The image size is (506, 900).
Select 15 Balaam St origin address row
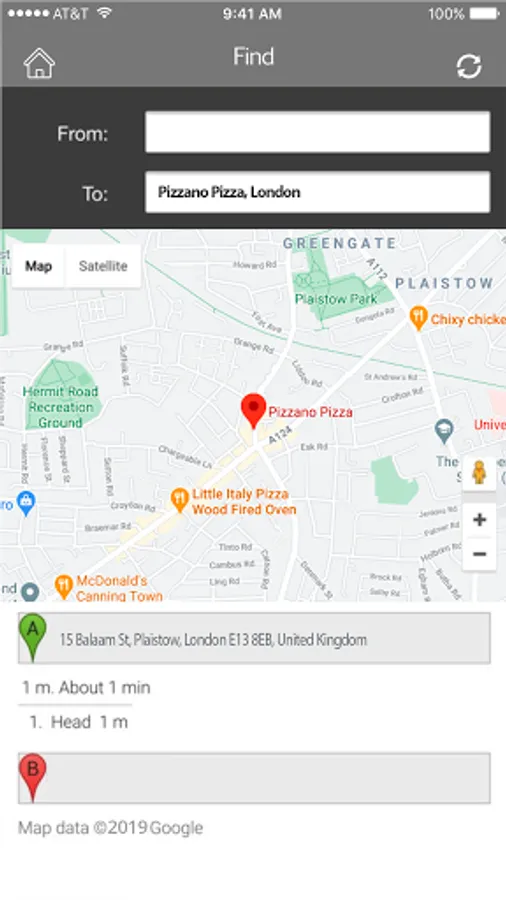click(254, 638)
